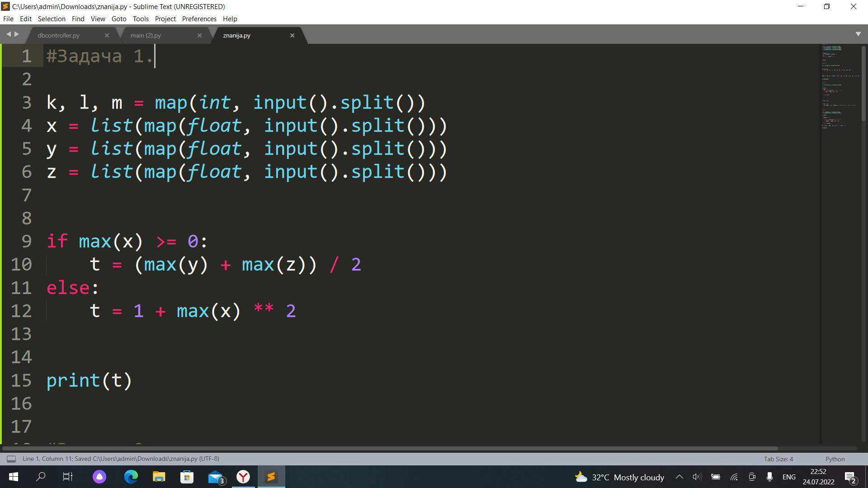This screenshot has height=488, width=868.
Task: Close the dbcontroller.py tab
Action: [107, 35]
